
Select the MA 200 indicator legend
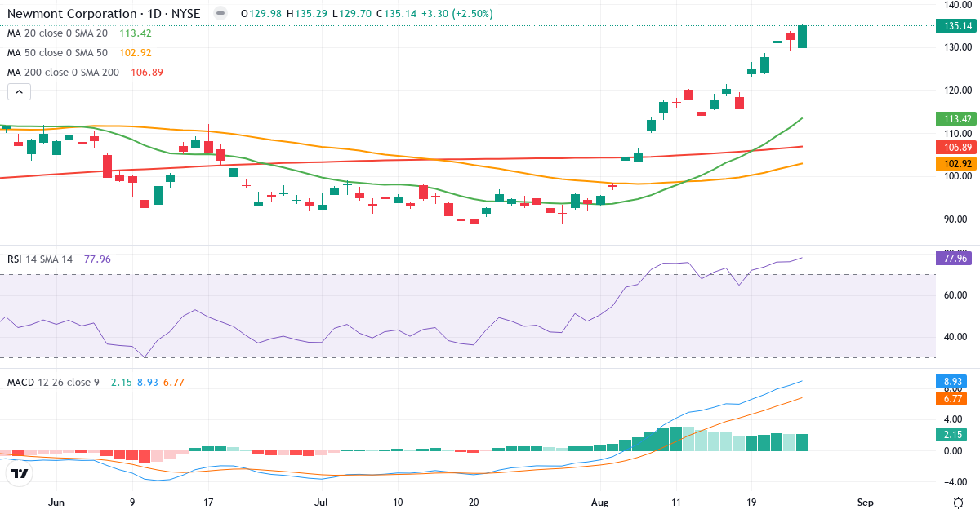(63, 73)
